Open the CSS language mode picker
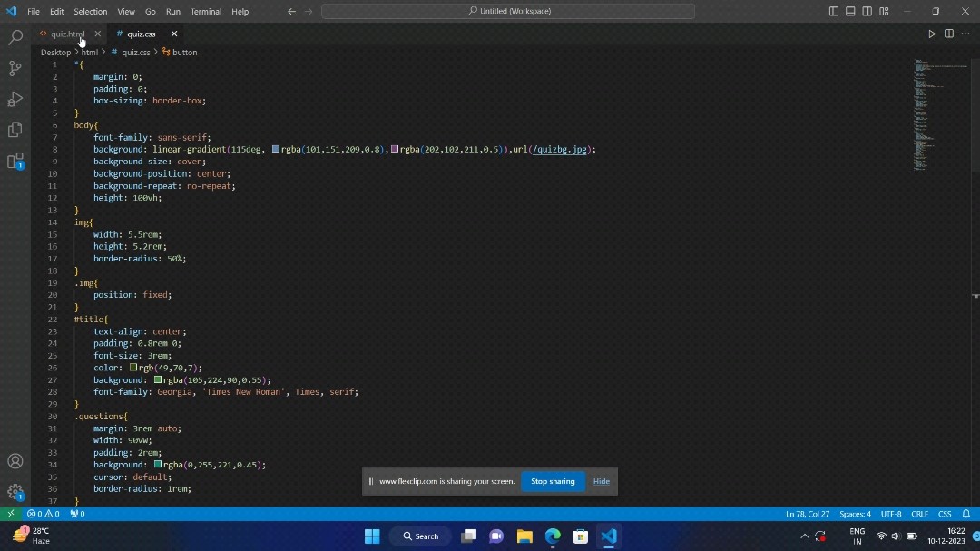This screenshot has width=980, height=551. point(945,514)
